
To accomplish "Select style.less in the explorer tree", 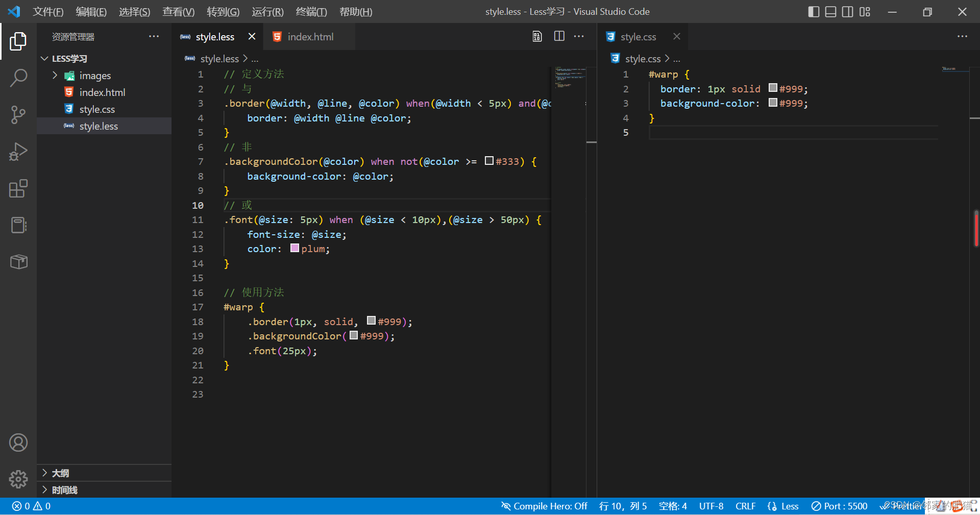I will [x=104, y=126].
